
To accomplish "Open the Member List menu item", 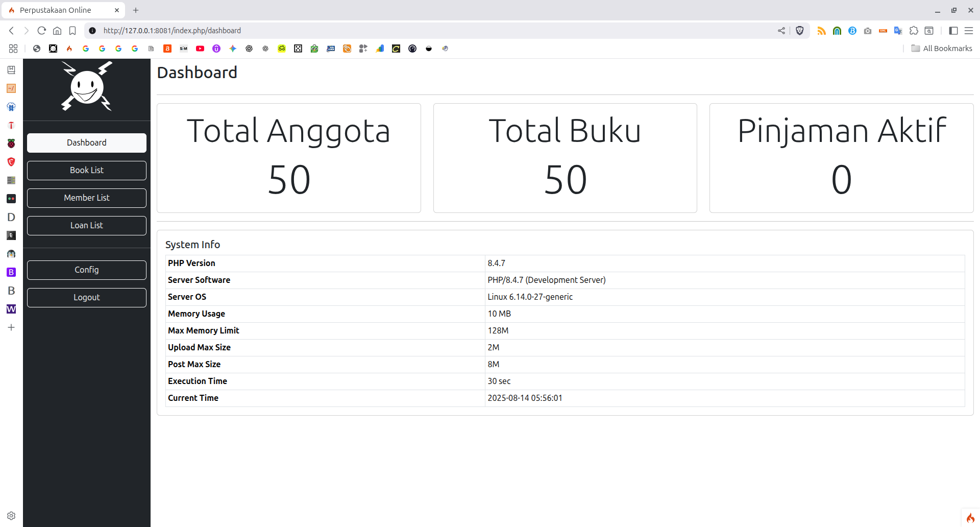I will click(87, 198).
